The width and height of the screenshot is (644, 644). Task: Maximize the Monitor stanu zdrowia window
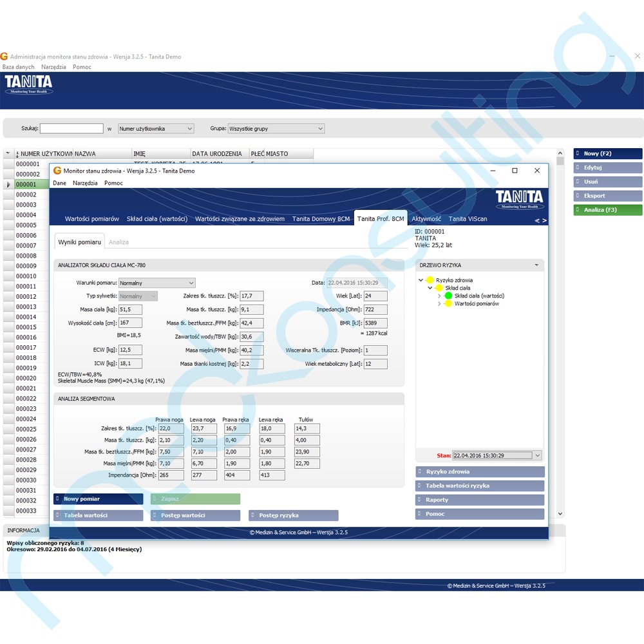pos(515,171)
